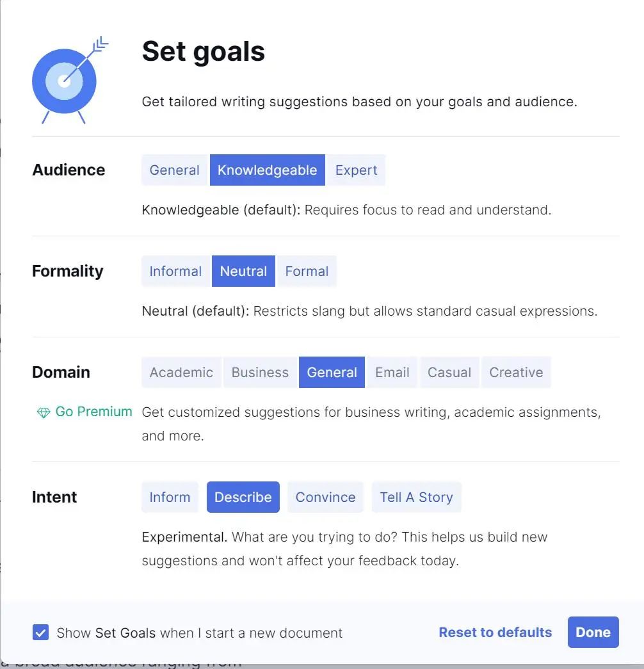Select Business as the domain
The height and width of the screenshot is (669, 644).
tap(260, 372)
